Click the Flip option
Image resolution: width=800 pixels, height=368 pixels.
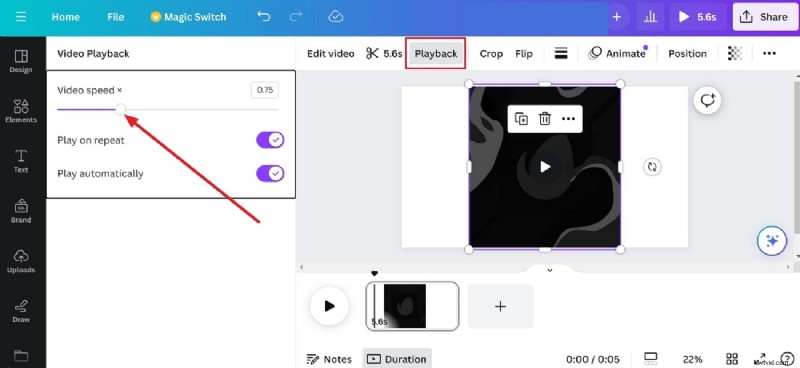(x=524, y=54)
